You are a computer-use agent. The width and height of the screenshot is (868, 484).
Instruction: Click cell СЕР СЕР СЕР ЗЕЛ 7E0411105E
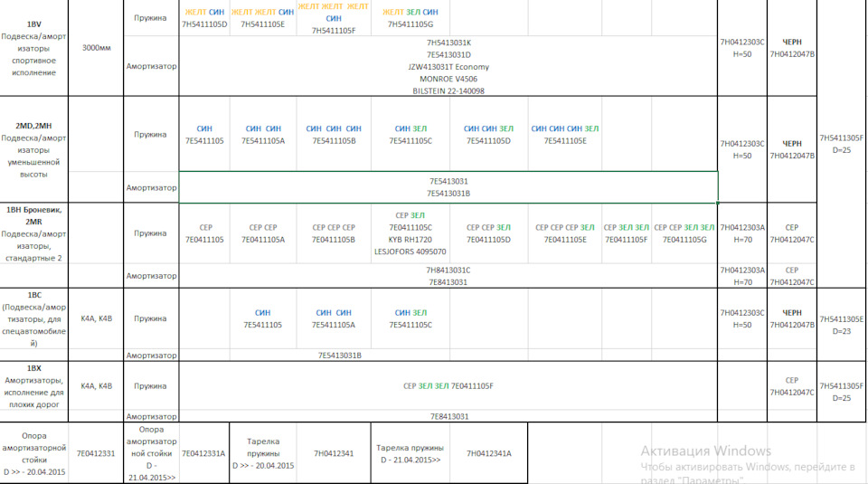[564, 233]
